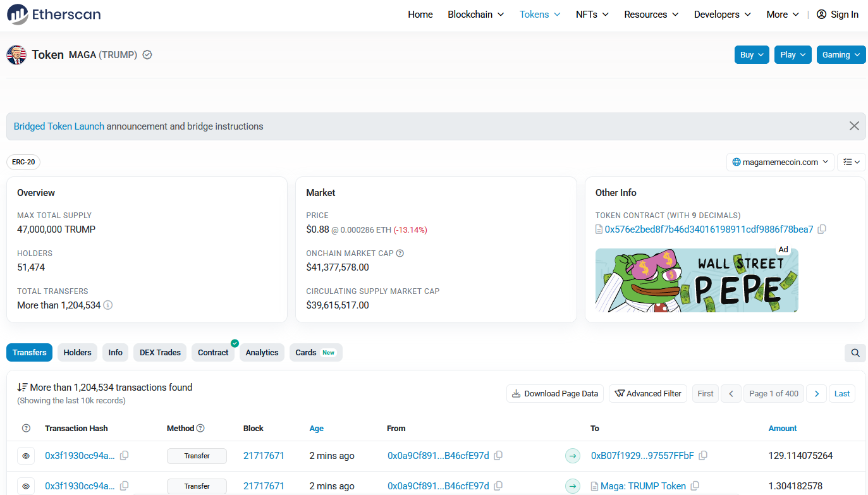868x495 pixels.
Task: Click the Sign In user icon link
Action: [x=837, y=15]
